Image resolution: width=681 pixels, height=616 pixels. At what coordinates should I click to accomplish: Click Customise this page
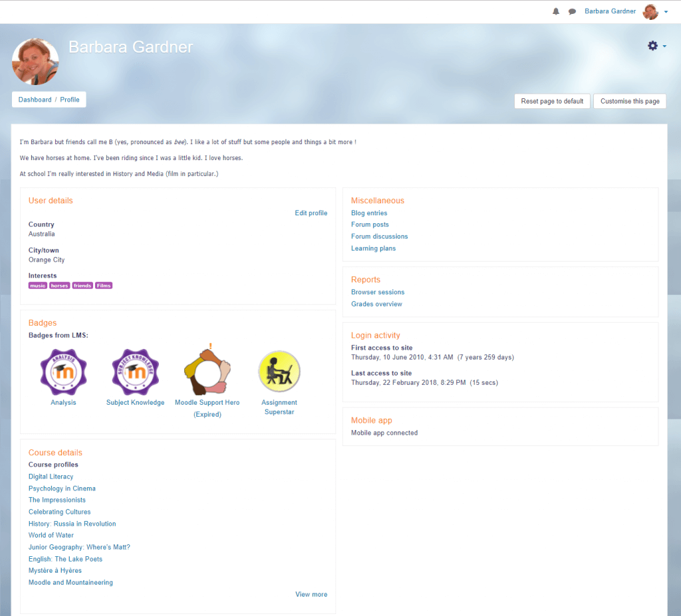tap(629, 101)
